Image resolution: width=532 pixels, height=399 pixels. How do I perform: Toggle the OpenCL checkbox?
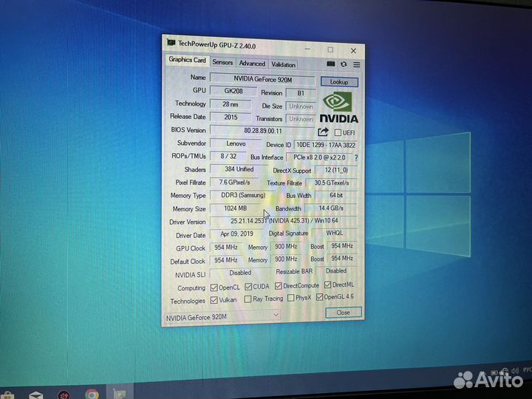[214, 287]
